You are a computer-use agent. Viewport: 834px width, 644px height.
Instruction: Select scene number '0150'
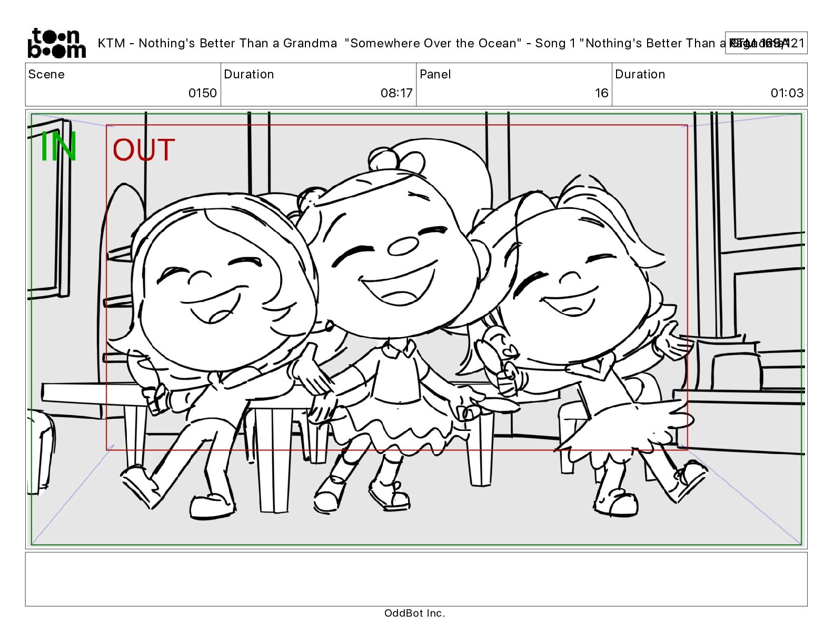pos(203,93)
